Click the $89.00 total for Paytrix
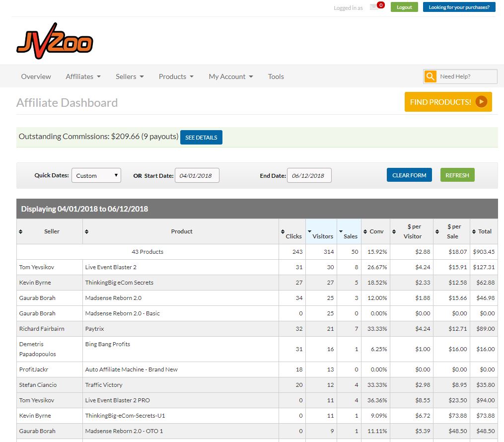 (x=485, y=329)
